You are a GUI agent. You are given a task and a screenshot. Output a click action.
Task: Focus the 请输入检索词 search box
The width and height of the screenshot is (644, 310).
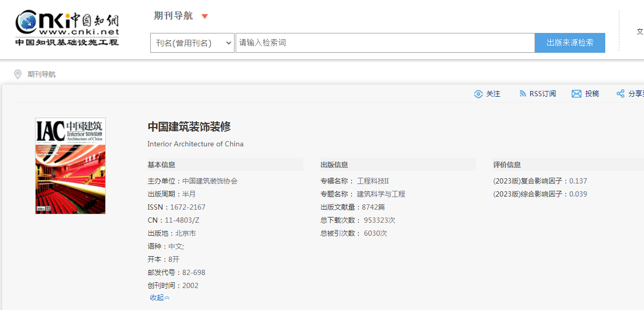(385, 43)
